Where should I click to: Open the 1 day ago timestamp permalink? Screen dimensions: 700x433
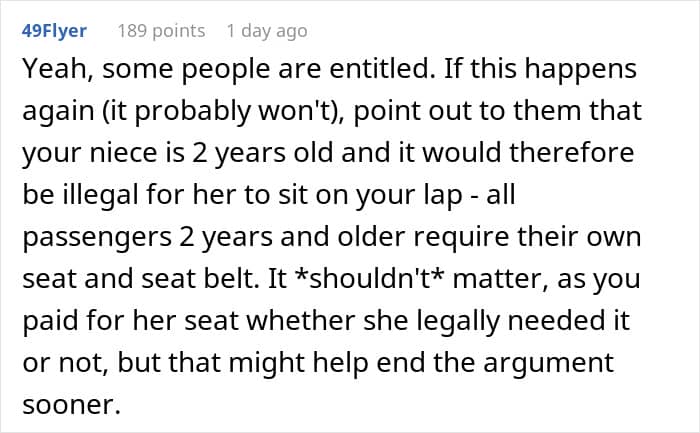click(267, 31)
